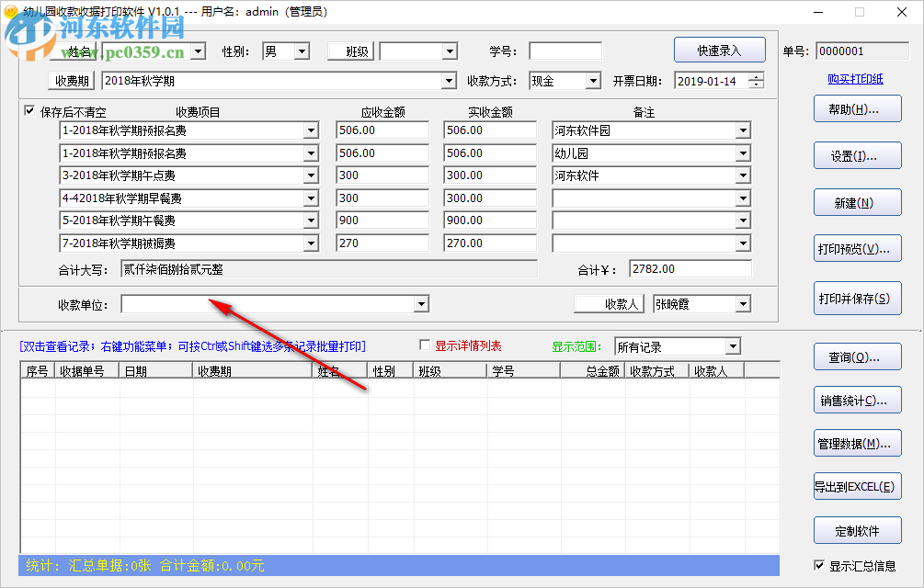The height and width of the screenshot is (588, 924).
Task: Click the 实收金额 field showing 270.00
Action: [x=490, y=243]
